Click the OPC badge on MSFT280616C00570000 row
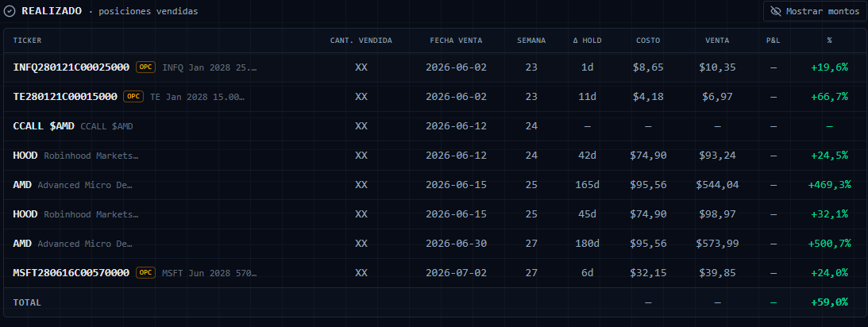The image size is (868, 327). click(145, 273)
